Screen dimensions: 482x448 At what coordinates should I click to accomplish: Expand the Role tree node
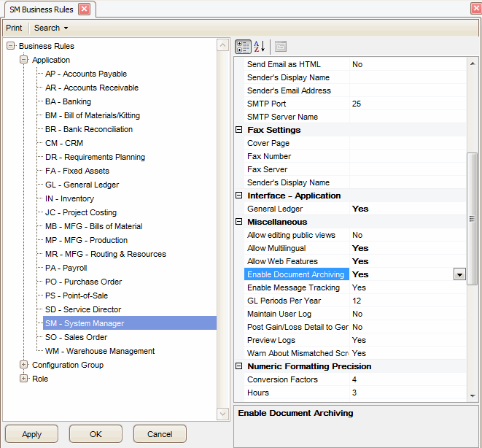tap(24, 379)
